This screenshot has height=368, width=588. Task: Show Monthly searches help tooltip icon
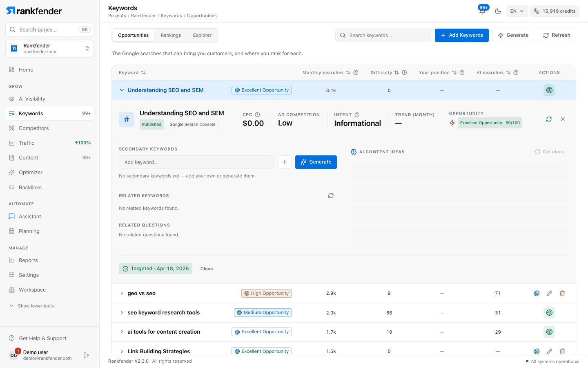(x=356, y=73)
